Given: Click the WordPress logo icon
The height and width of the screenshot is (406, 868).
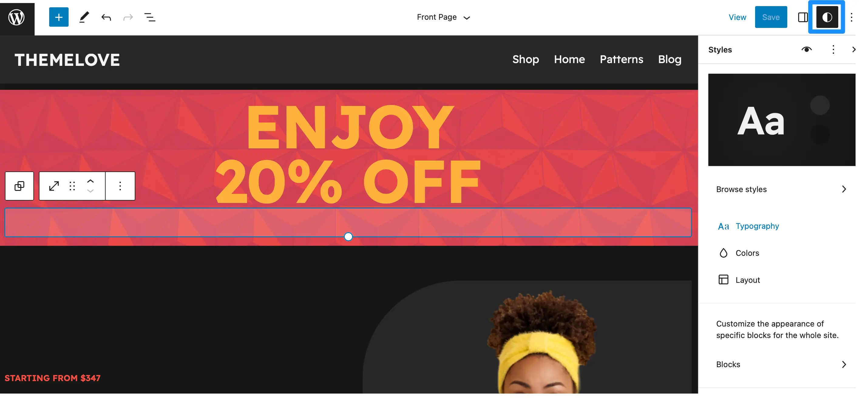Looking at the screenshot, I should pyautogui.click(x=17, y=17).
